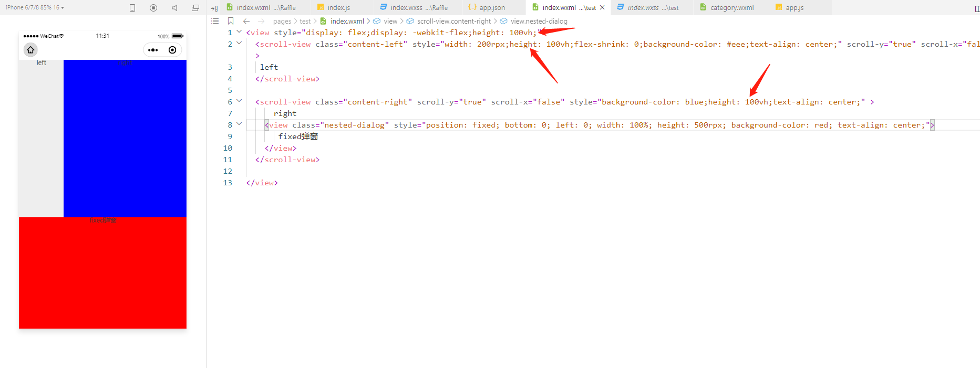This screenshot has width=980, height=368.
Task: Click the 'fixed弹窗' text on line 9
Action: 298,136
